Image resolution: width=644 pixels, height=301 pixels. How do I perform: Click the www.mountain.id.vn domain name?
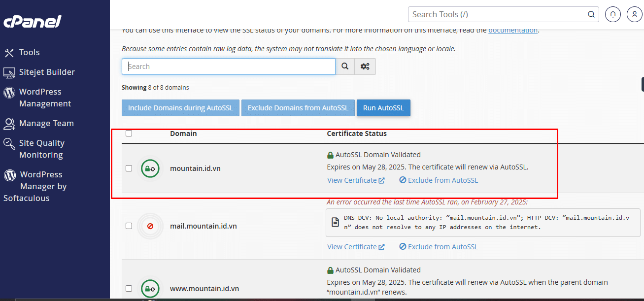click(204, 289)
